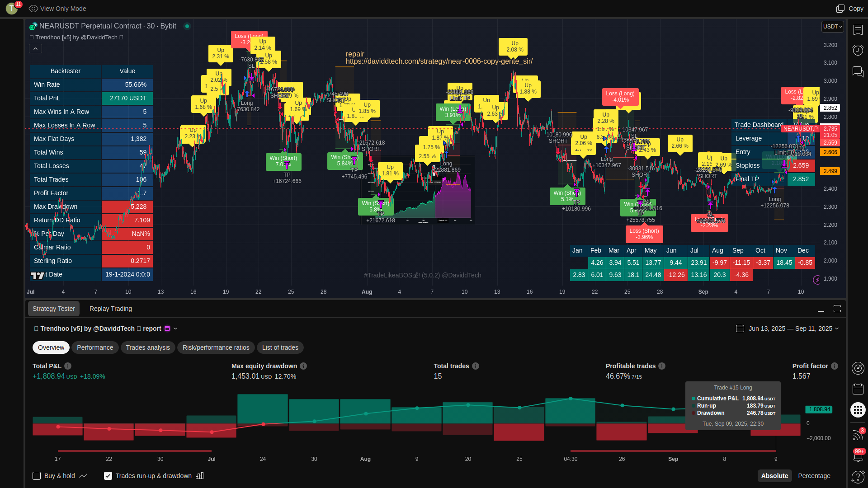
Task: Open the user profile avatar
Action: (12, 9)
